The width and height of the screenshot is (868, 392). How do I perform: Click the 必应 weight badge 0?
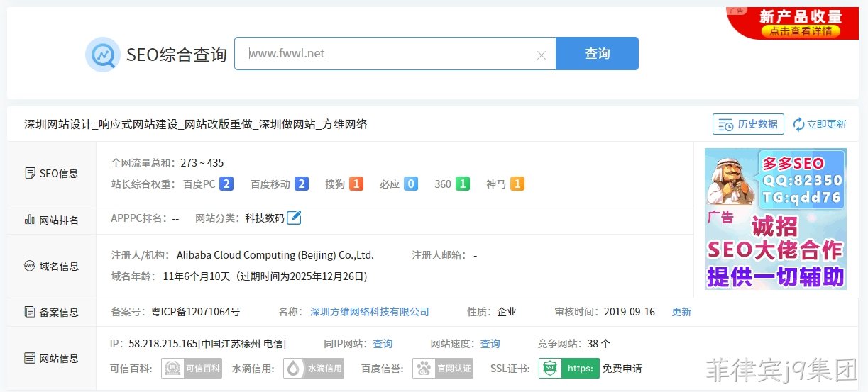(410, 184)
